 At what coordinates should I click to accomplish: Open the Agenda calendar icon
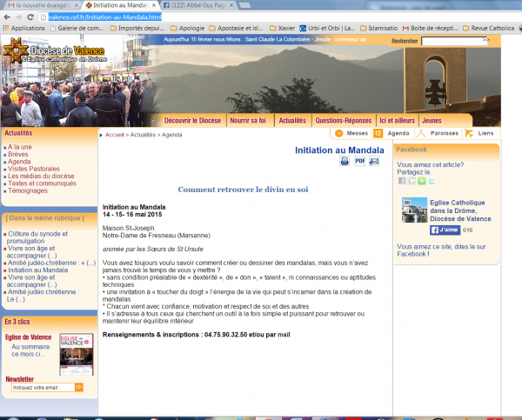378,133
